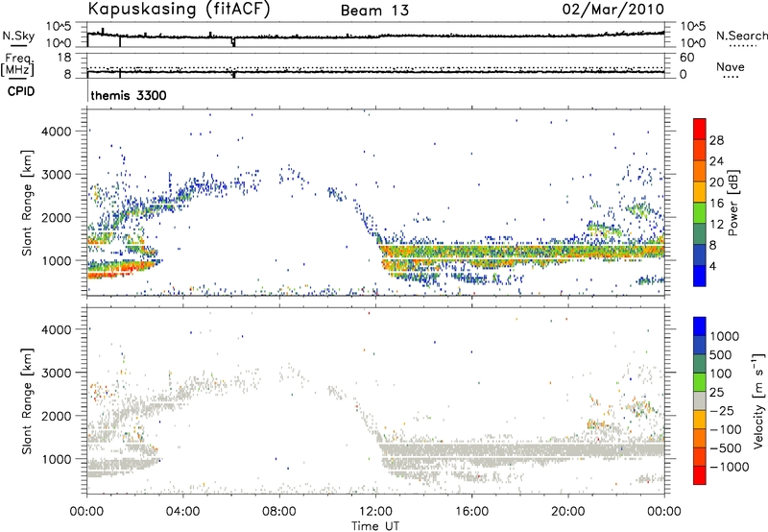Image resolution: width=768 pixels, height=532 pixels.
Task: Pick the red top segment of Power color bar
Action: coord(700,129)
